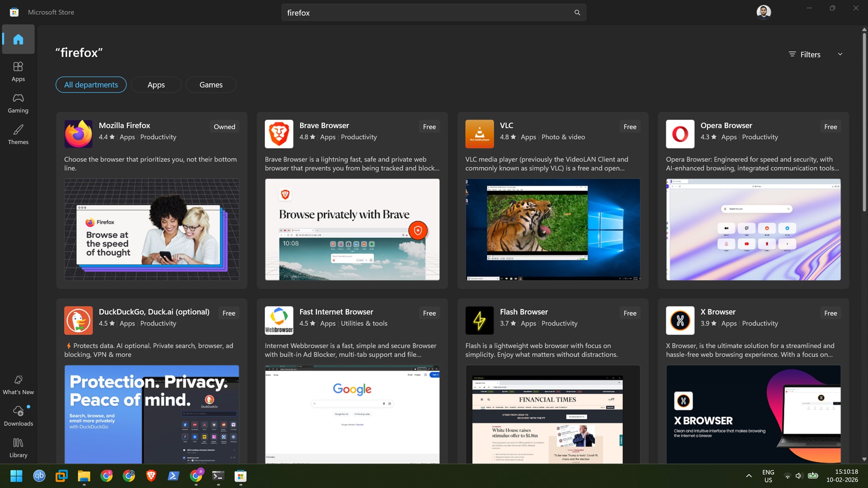
Task: Open your account profile picture menu
Action: point(763,12)
